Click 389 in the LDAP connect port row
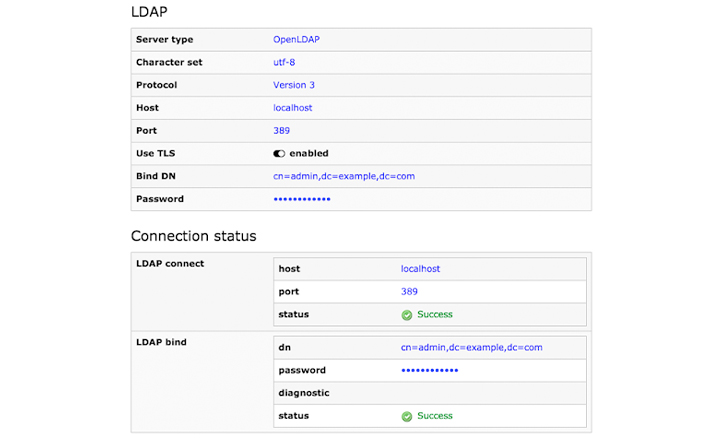Image resolution: width=721 pixels, height=438 pixels. (x=409, y=291)
